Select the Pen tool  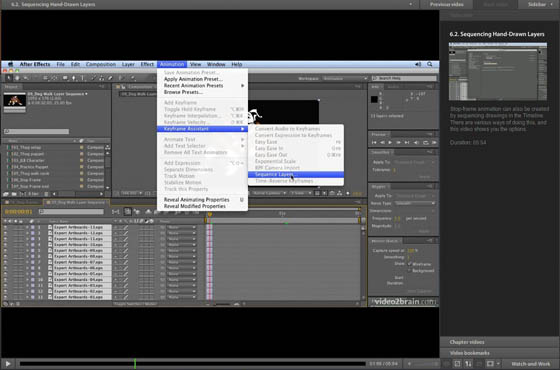tap(74, 78)
